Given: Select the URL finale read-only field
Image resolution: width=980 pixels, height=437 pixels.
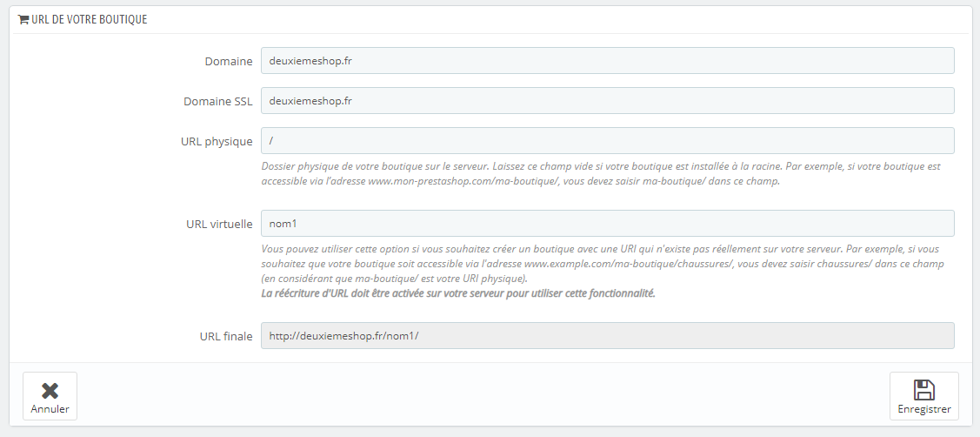Looking at the screenshot, I should [x=608, y=335].
